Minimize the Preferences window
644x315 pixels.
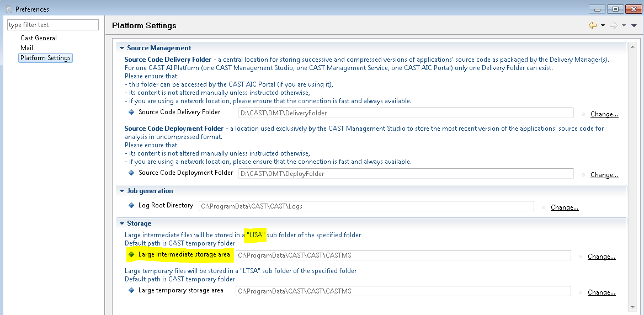click(598, 9)
